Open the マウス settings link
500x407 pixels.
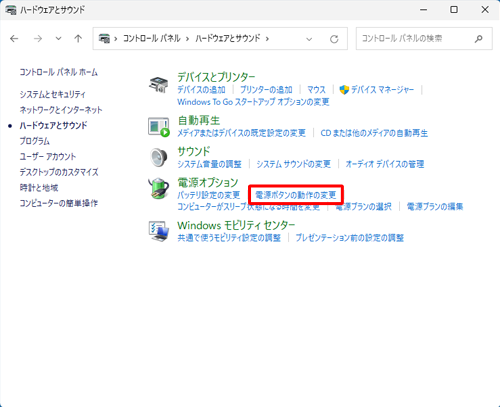click(316, 90)
